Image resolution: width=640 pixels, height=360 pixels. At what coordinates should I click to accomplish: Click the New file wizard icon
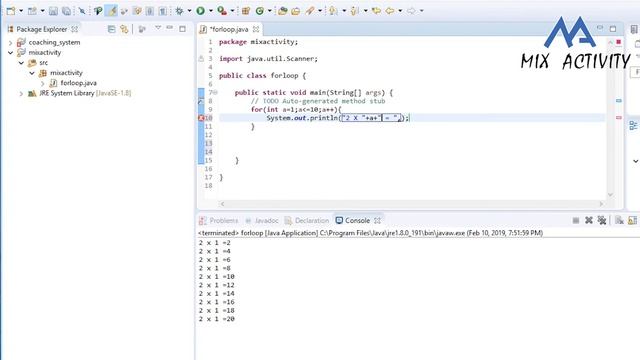(11, 11)
